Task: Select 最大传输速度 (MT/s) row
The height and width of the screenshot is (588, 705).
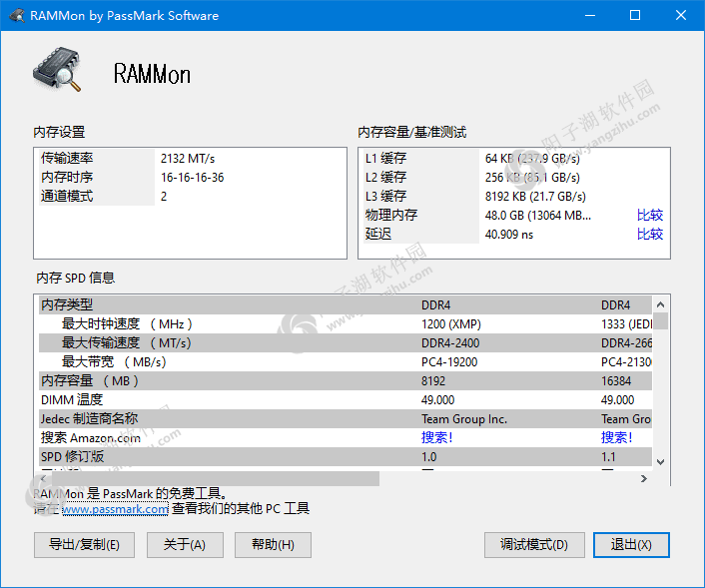Action: (345, 342)
